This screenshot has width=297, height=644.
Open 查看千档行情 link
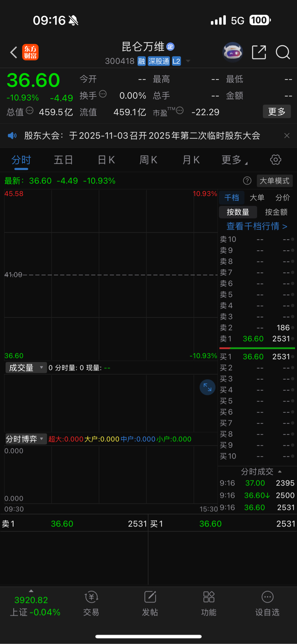[x=257, y=226]
